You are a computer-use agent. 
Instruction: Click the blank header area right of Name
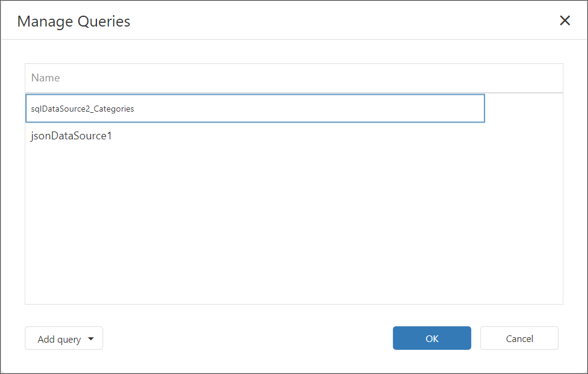pyautogui.click(x=313, y=78)
